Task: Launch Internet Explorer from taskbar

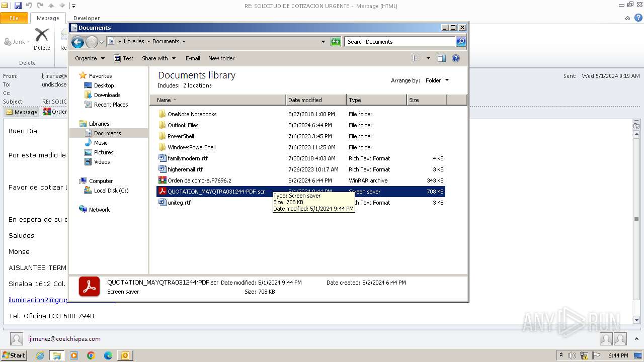Action: coord(40,355)
